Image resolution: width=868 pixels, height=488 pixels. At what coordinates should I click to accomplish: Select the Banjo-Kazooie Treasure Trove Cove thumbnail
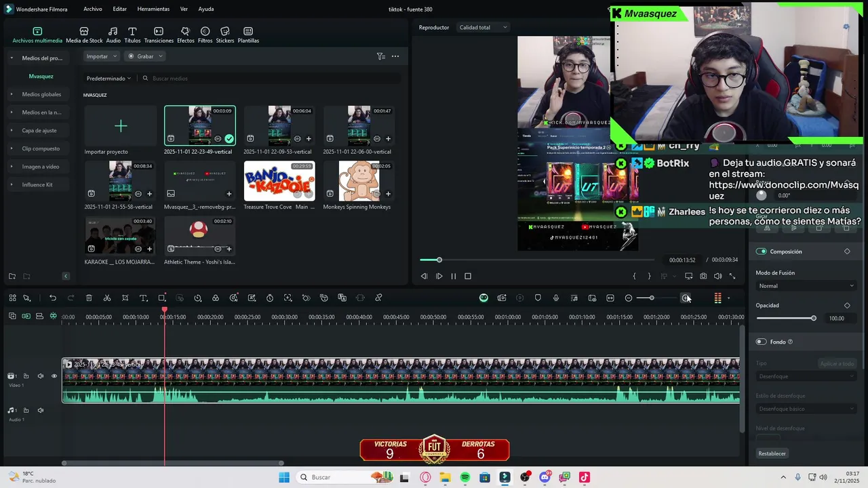(279, 181)
